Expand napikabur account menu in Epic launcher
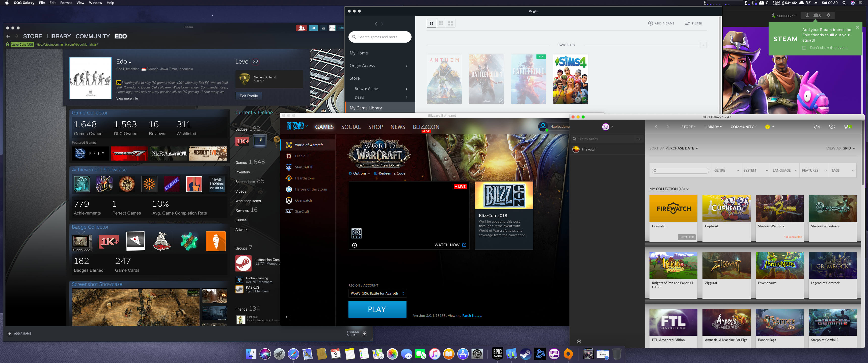Image resolution: width=868 pixels, height=363 pixels. coord(784,15)
